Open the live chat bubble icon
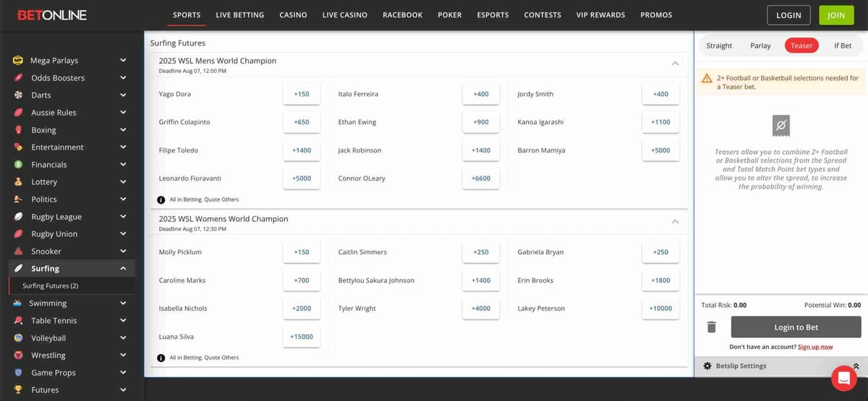This screenshot has width=868, height=401. [844, 379]
